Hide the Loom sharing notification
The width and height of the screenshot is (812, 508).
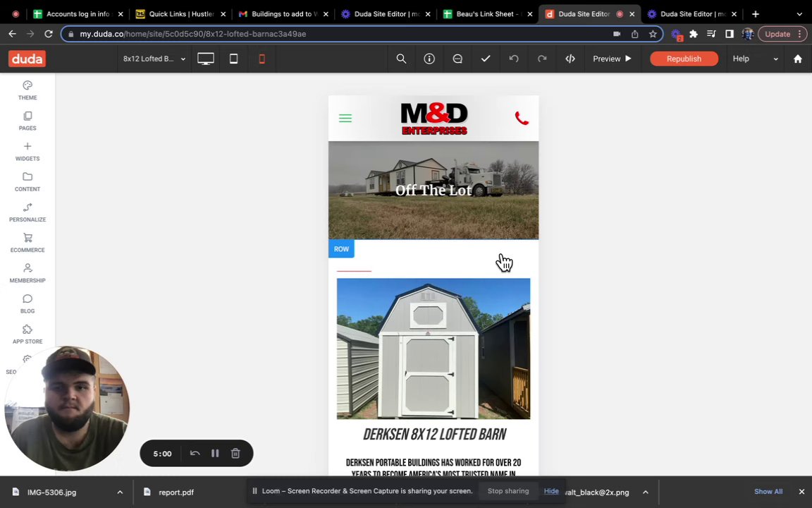[551, 491]
